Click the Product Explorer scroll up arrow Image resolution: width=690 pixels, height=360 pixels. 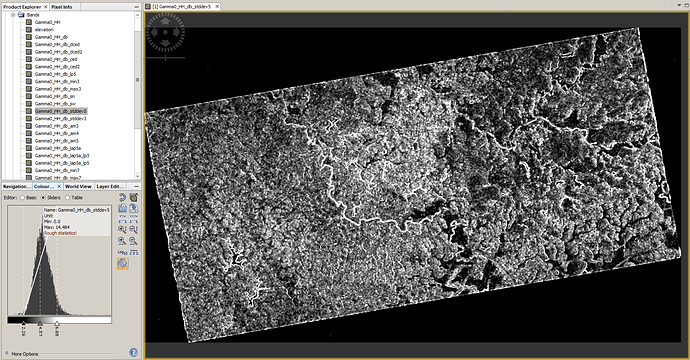[138, 15]
